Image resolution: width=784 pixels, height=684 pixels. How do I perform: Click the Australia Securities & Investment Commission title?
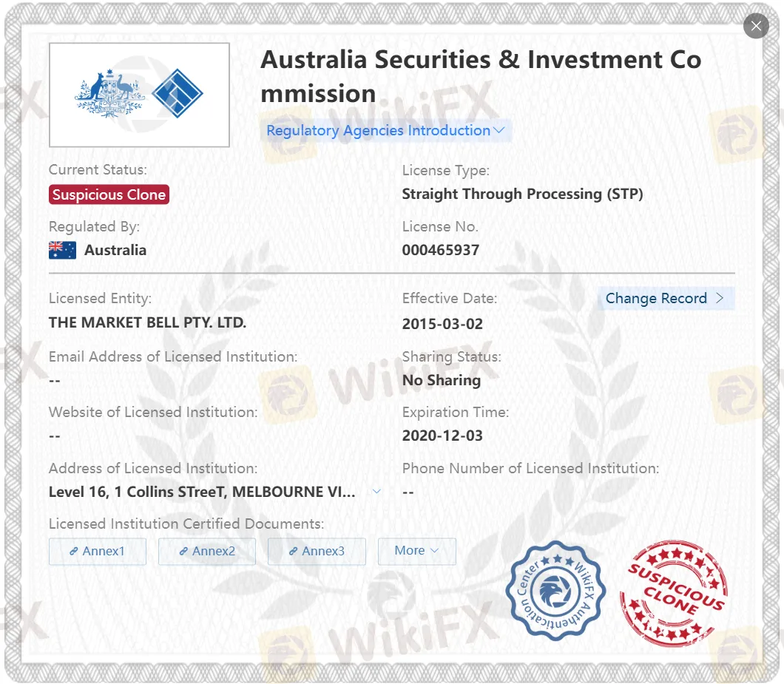click(481, 76)
